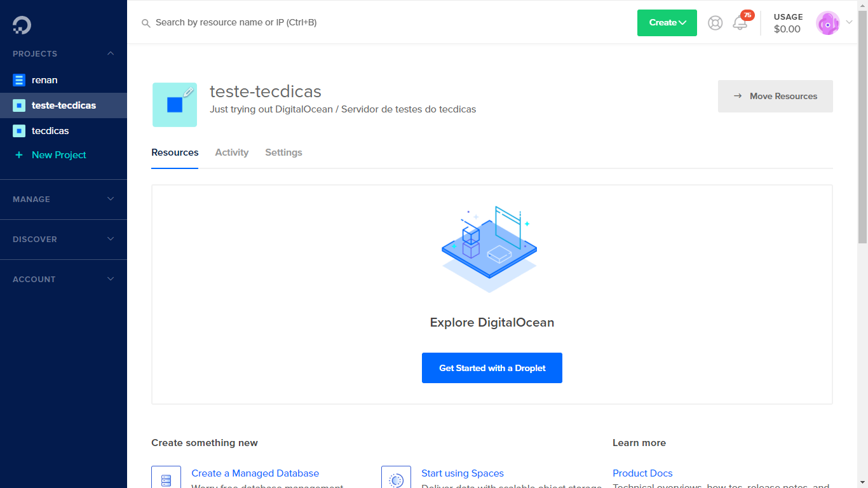Open the Create dropdown button
The width and height of the screenshot is (868, 488).
click(x=667, y=23)
